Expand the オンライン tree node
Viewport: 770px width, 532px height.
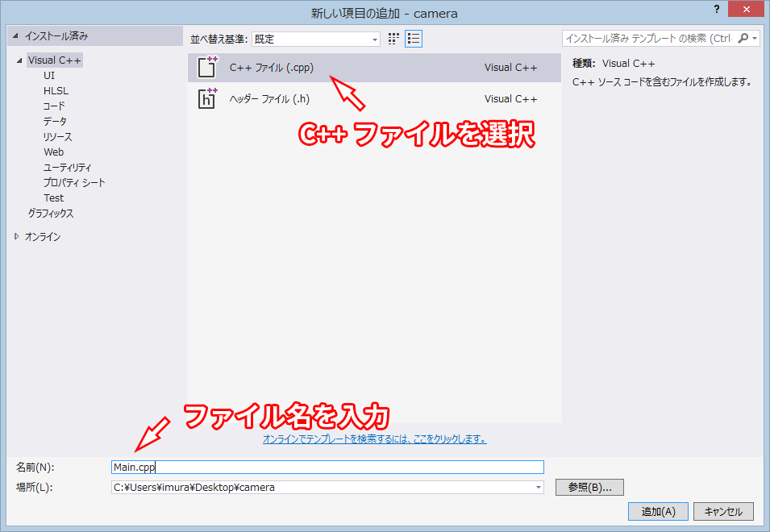coord(18,235)
